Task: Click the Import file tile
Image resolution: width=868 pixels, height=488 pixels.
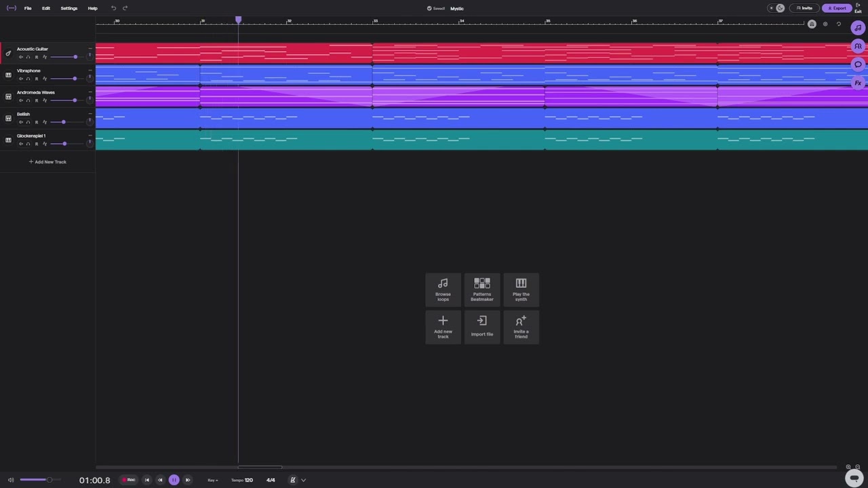Action: (482, 327)
